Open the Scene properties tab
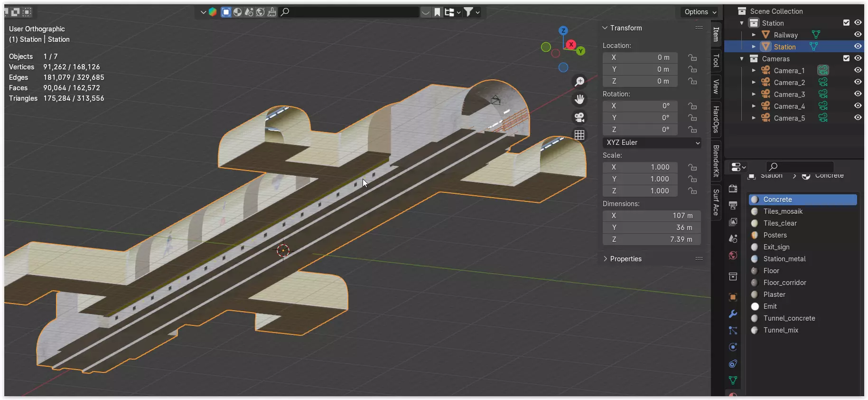This screenshot has height=400, width=868. (733, 238)
